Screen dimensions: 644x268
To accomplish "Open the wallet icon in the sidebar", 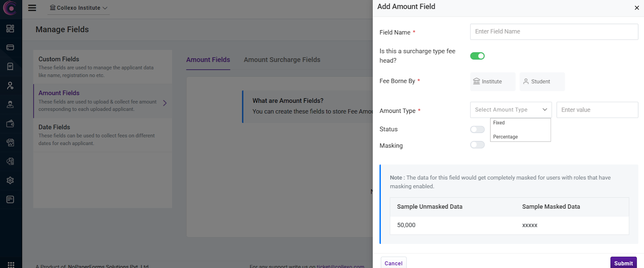I will 10,124.
